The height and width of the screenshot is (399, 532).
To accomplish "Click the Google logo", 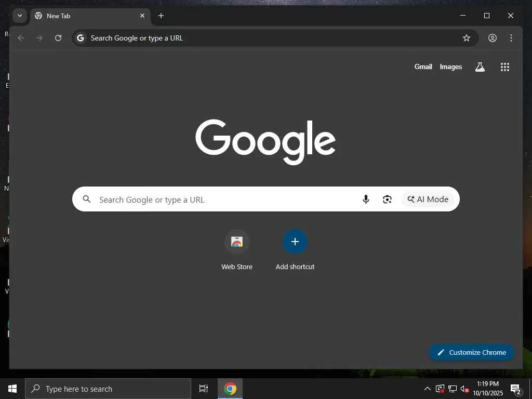I will (265, 141).
